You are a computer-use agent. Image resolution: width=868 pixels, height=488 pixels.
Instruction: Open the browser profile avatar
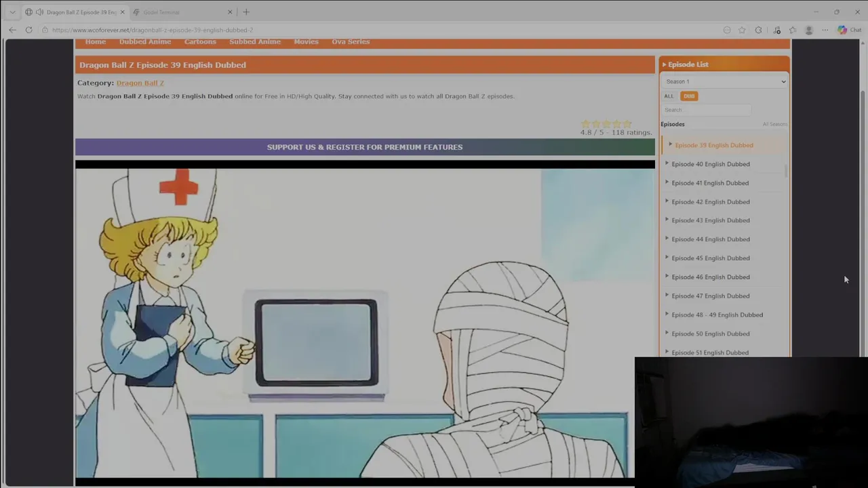click(808, 30)
